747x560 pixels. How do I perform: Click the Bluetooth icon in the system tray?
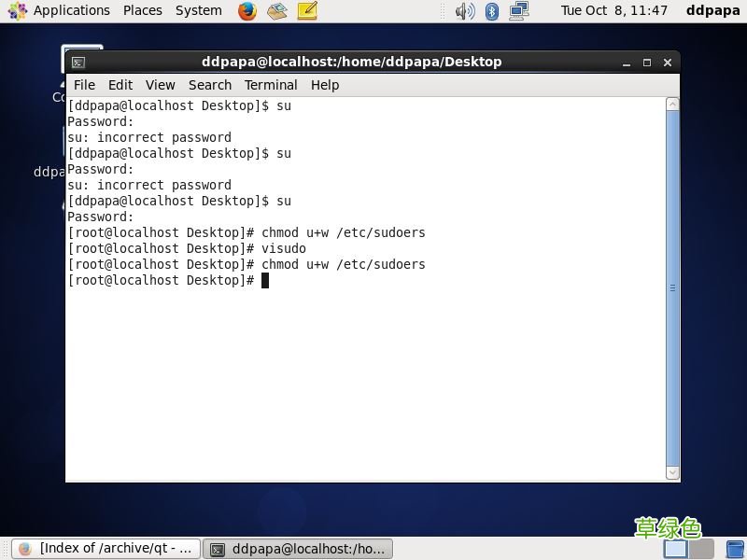(x=492, y=11)
